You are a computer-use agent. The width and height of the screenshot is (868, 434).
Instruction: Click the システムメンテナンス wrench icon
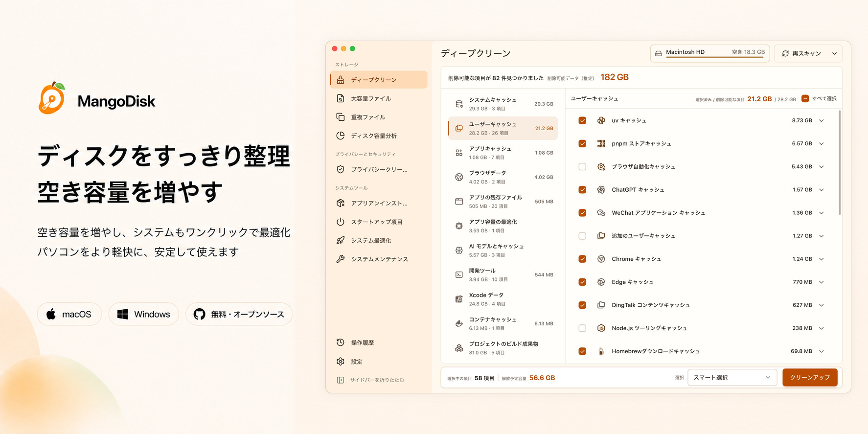(341, 259)
